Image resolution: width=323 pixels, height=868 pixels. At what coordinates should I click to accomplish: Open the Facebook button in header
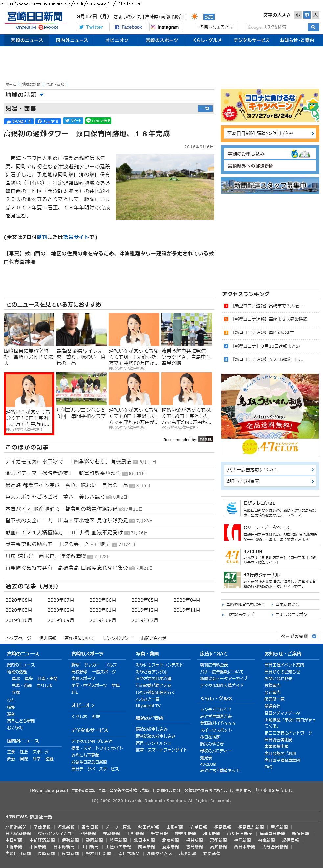tap(129, 27)
